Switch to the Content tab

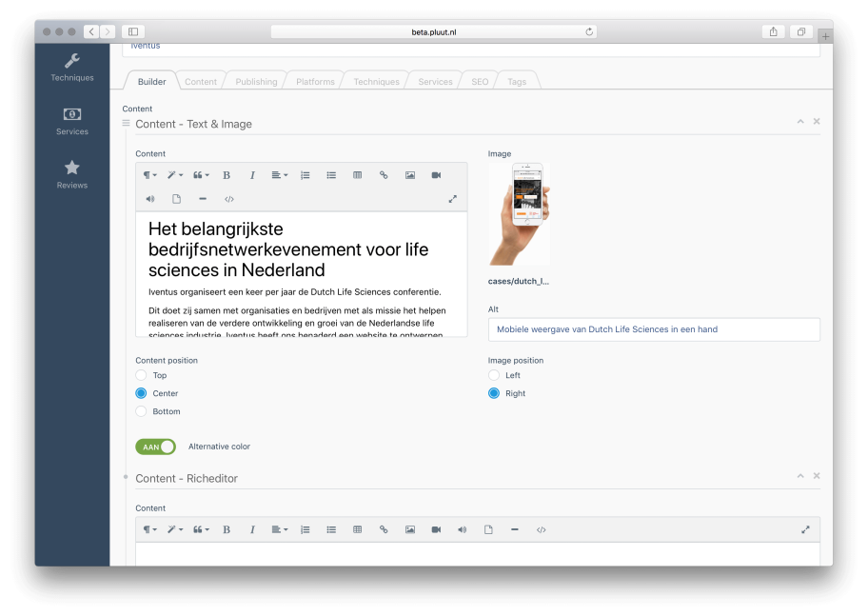pos(201,82)
